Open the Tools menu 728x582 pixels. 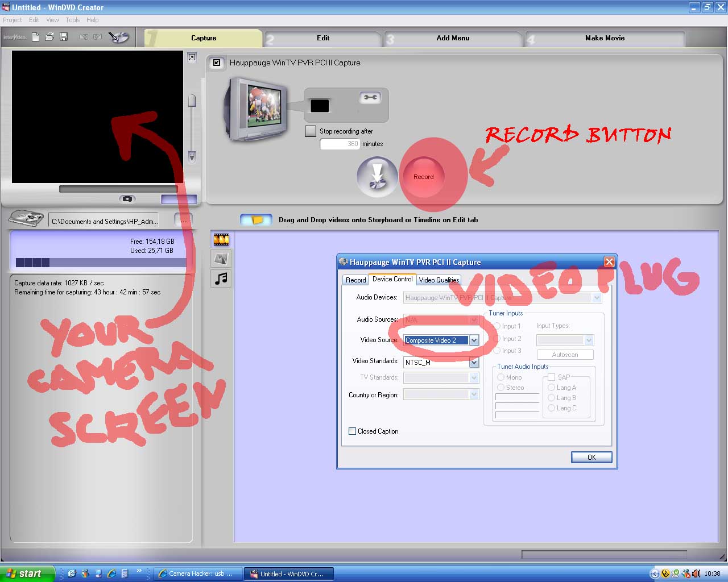(x=72, y=20)
